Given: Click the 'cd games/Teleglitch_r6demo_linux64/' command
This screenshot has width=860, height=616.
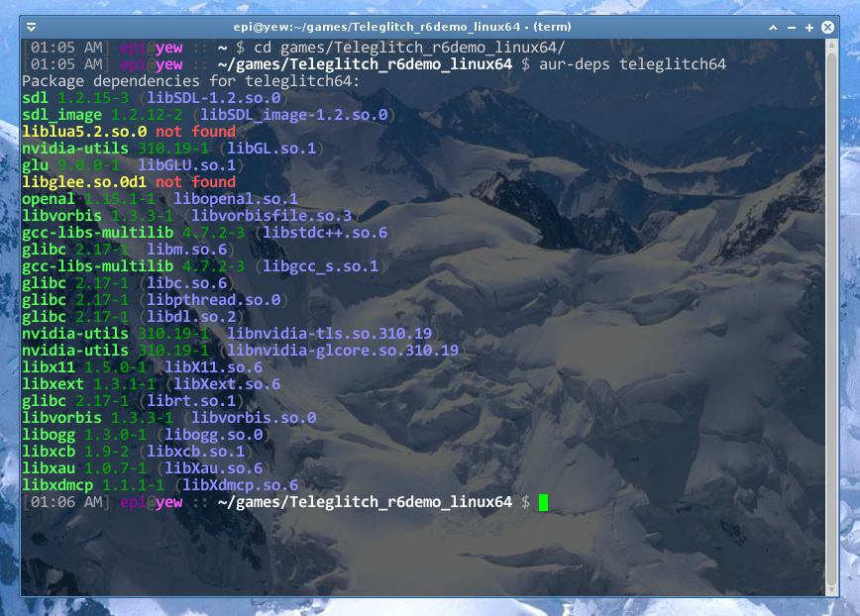Looking at the screenshot, I should click(x=409, y=48).
